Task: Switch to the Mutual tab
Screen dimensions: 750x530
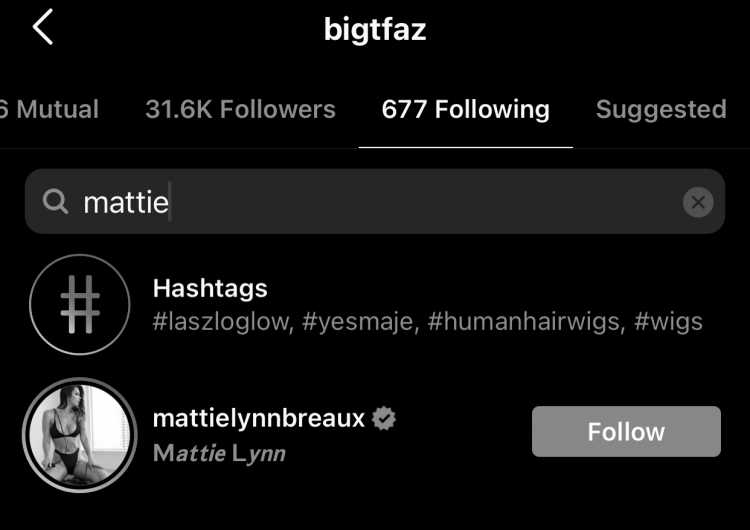Action: point(49,109)
